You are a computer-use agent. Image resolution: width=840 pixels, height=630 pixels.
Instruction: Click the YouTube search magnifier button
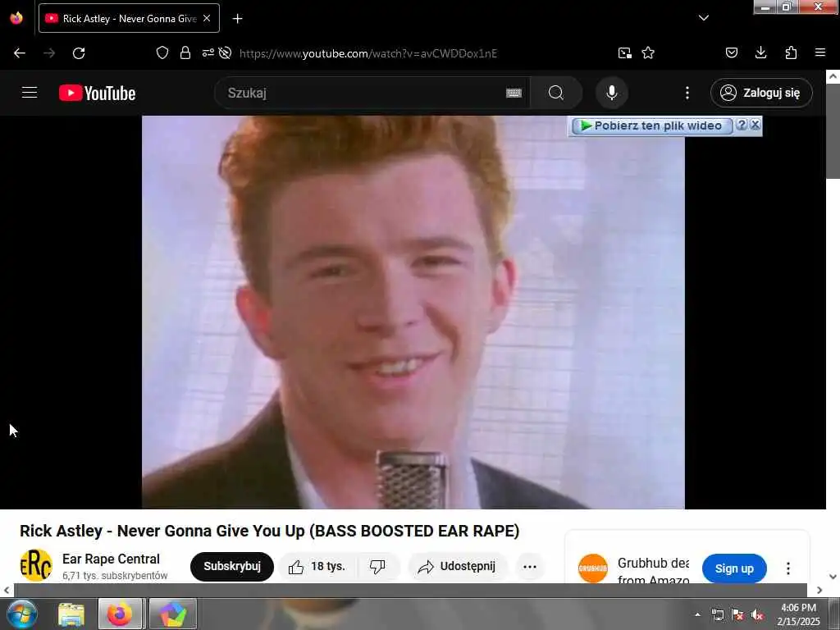pos(556,93)
